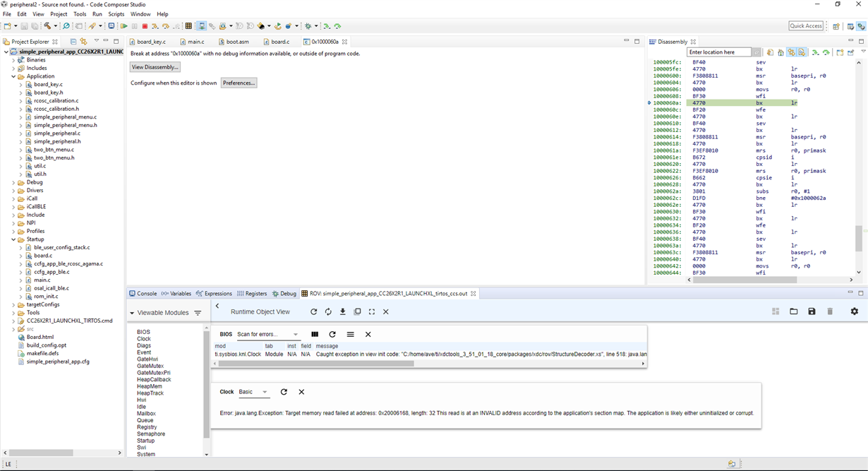Click Enter location here field
This screenshot has width=868, height=471.
pos(719,52)
